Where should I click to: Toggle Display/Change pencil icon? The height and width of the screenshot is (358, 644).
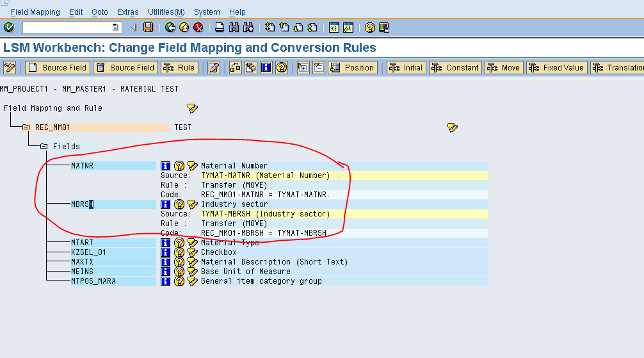(x=10, y=67)
